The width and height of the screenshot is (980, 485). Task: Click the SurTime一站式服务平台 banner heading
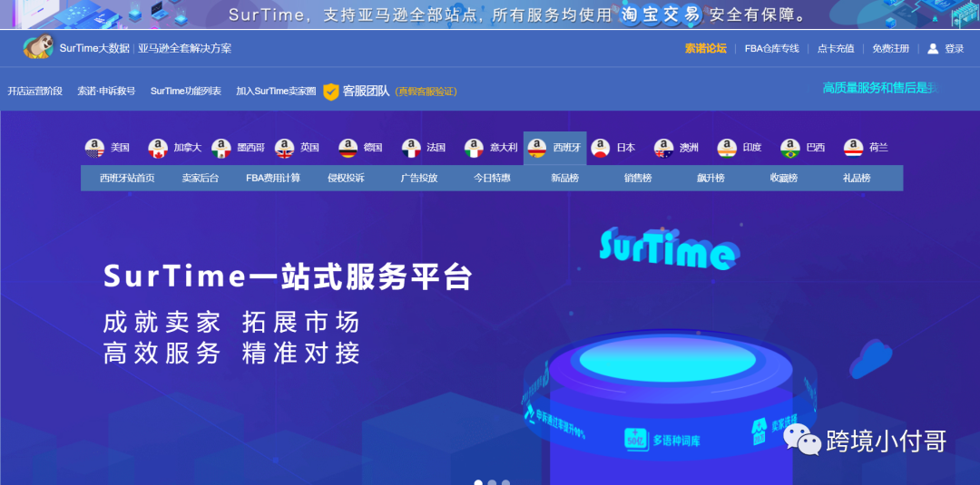(289, 276)
